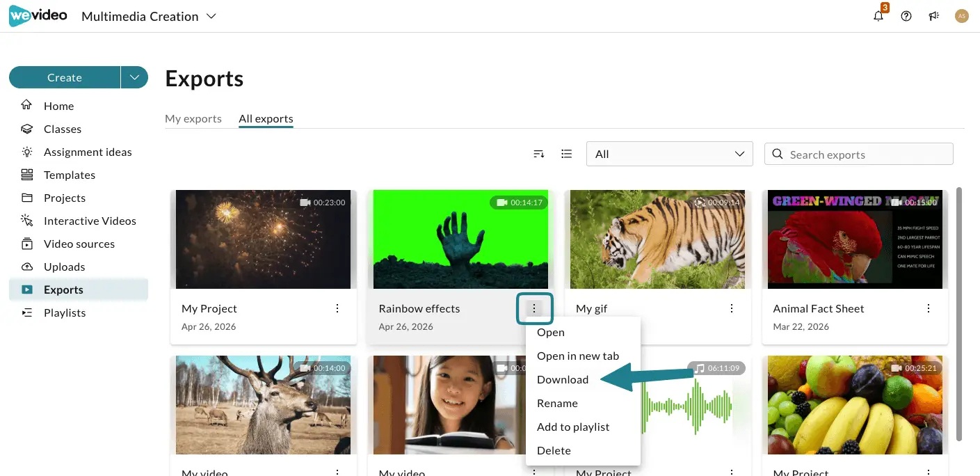Click the Mar 22, 2026 date
Viewport: 980px width, 476px height.
[801, 326]
